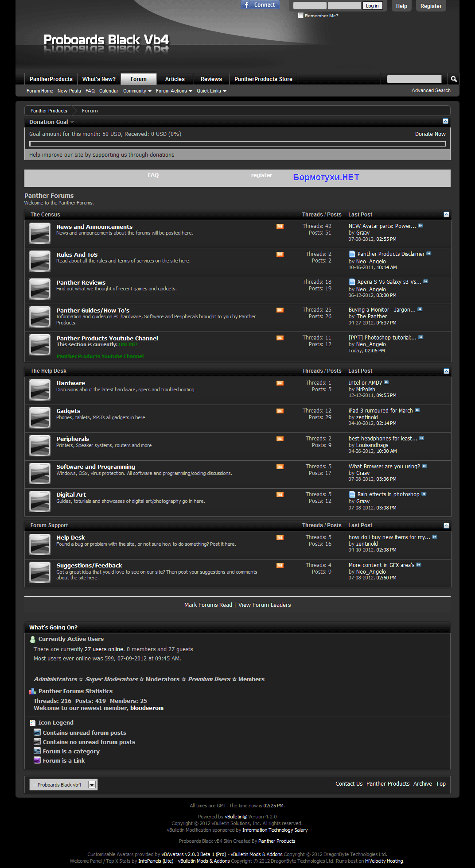
Task: Open the PantherProducts tab
Action: coord(51,79)
